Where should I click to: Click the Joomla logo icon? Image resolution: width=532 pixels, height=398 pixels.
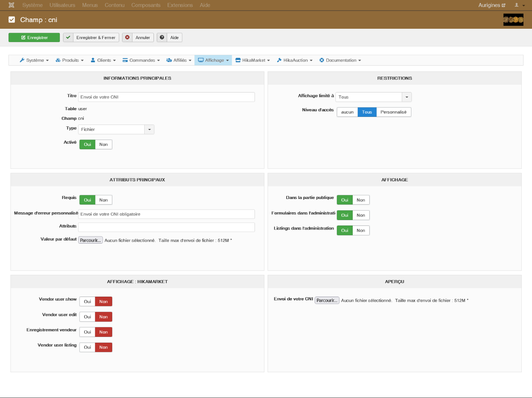click(11, 5)
